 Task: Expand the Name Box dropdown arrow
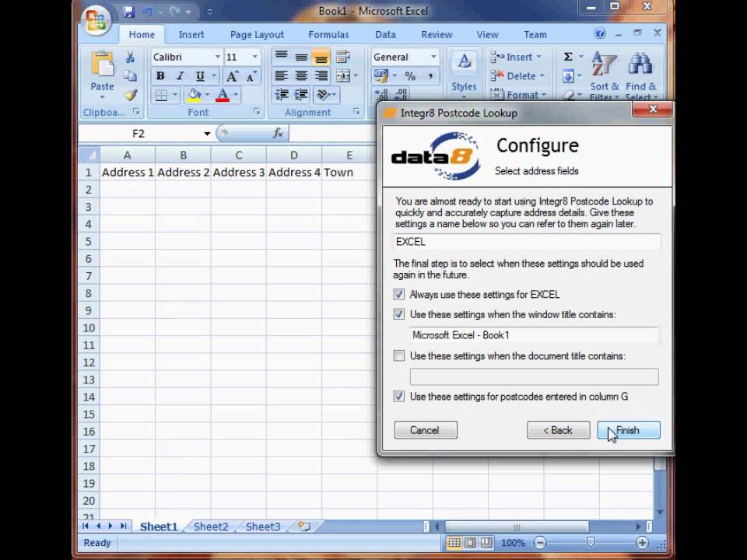(x=207, y=134)
